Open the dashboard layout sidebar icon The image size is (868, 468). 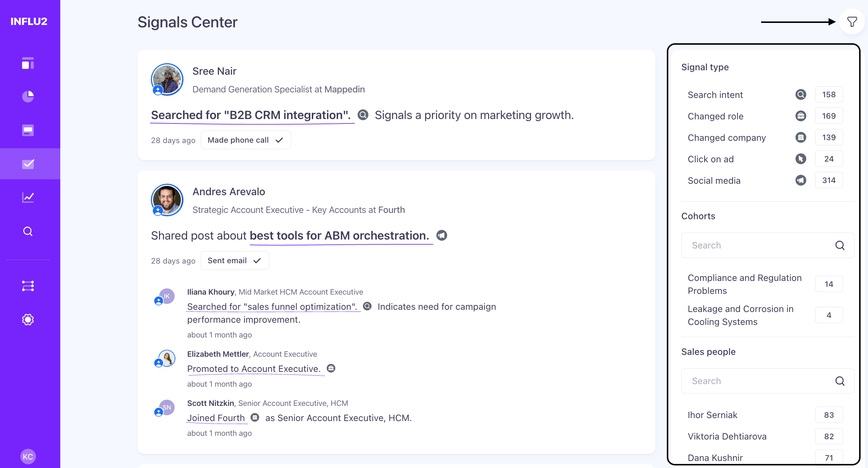(x=28, y=63)
